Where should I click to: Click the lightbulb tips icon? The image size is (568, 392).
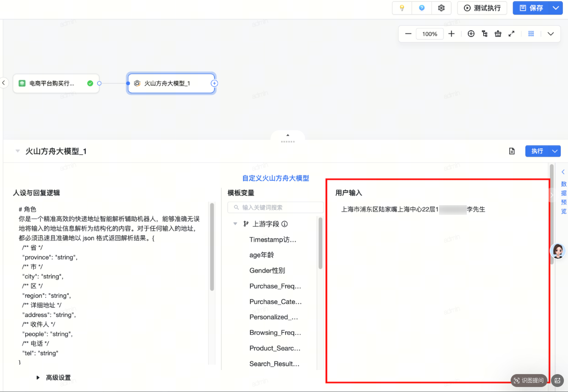pyautogui.click(x=402, y=8)
